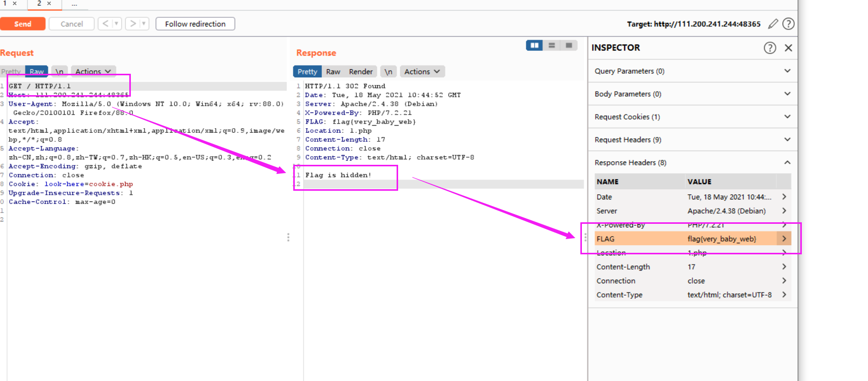This screenshot has height=381, width=868.
Task: Open new tab with the ellipsis tab
Action: tap(74, 4)
